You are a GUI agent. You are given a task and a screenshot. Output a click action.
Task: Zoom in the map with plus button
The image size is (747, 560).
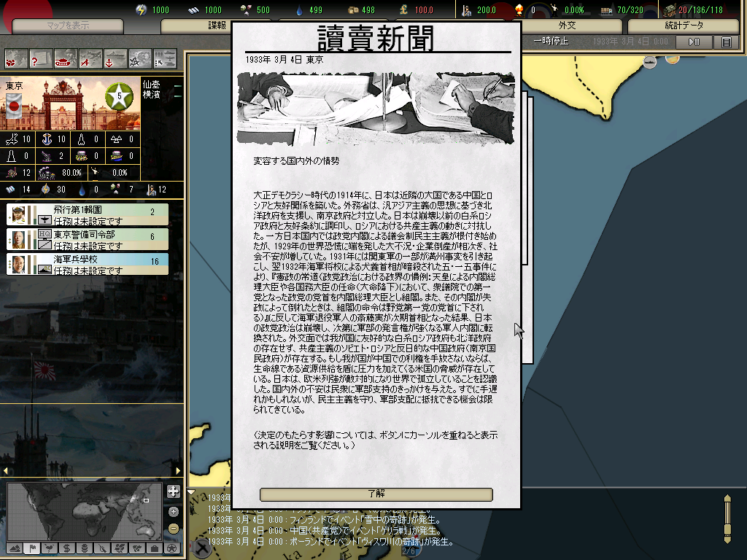tap(174, 512)
